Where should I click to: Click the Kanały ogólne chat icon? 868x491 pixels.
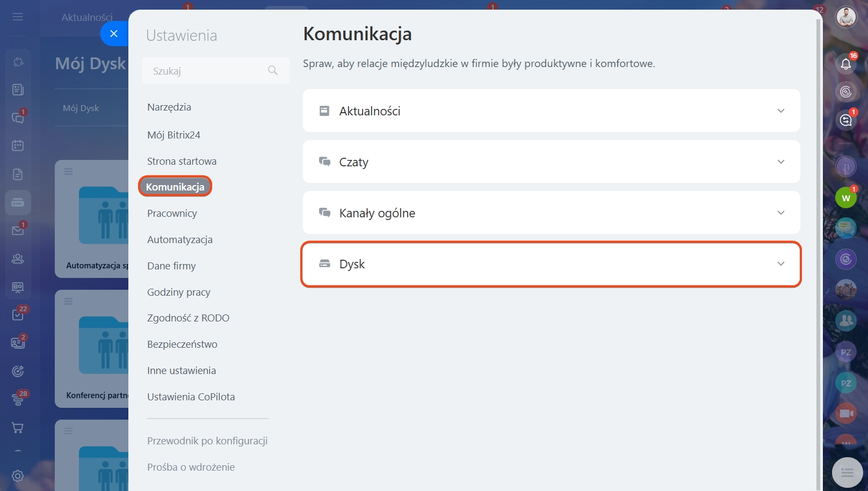324,212
